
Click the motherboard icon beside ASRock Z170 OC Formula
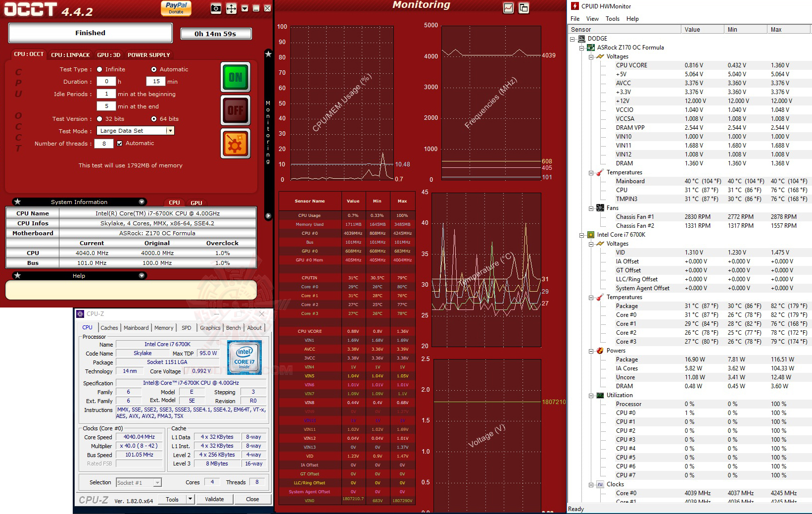coord(590,48)
